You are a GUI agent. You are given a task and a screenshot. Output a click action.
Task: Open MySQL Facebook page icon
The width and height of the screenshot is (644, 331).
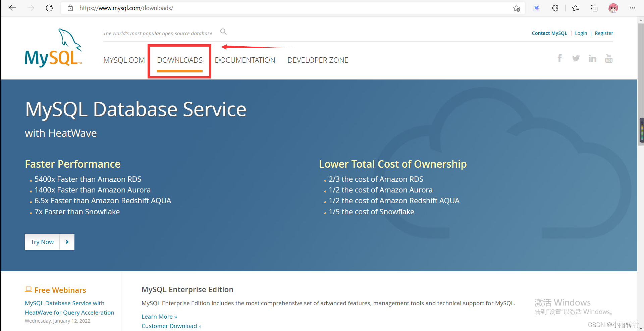559,58
